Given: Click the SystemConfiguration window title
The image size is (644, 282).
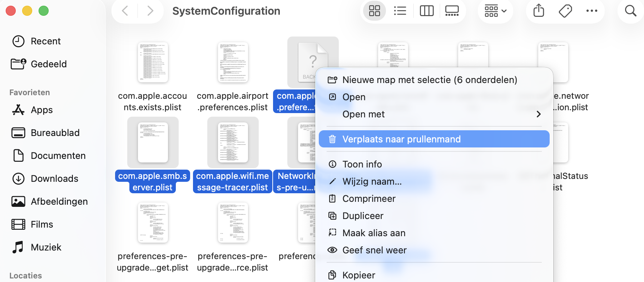Looking at the screenshot, I should (226, 11).
